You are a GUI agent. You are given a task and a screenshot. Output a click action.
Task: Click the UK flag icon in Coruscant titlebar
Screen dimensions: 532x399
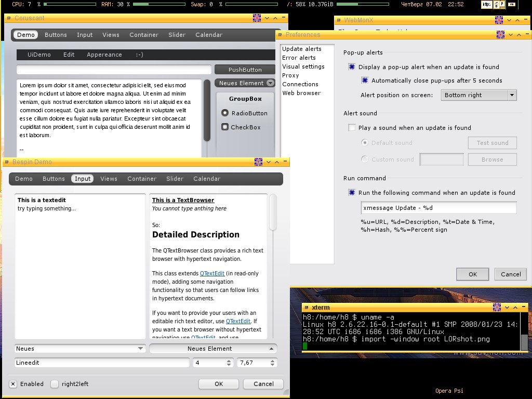(x=257, y=18)
